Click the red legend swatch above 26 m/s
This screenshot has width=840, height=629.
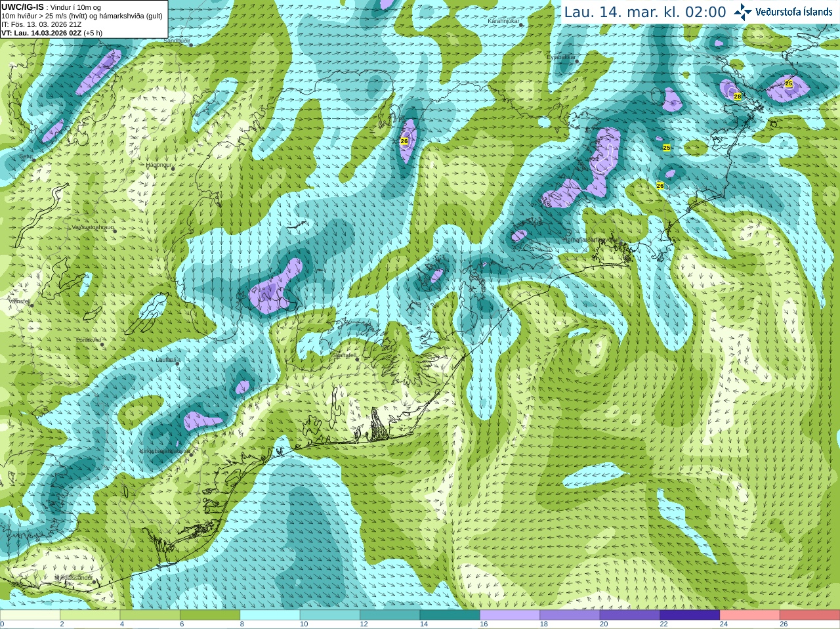[810, 615]
